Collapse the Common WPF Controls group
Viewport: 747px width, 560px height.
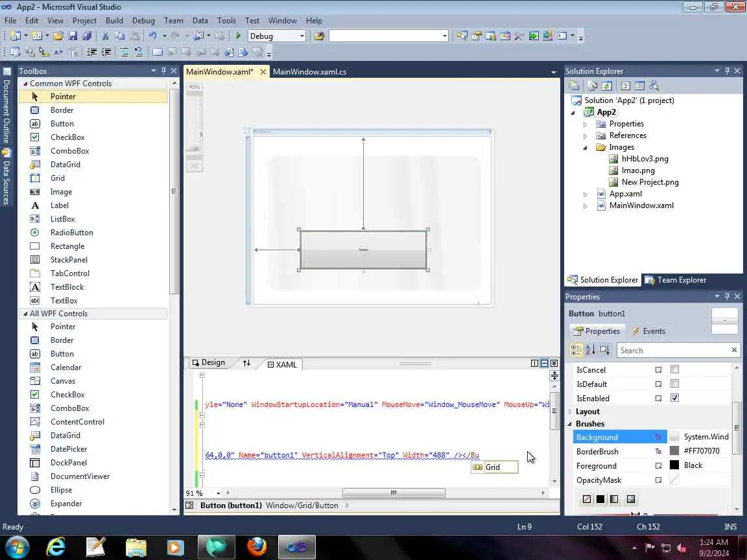coord(25,84)
